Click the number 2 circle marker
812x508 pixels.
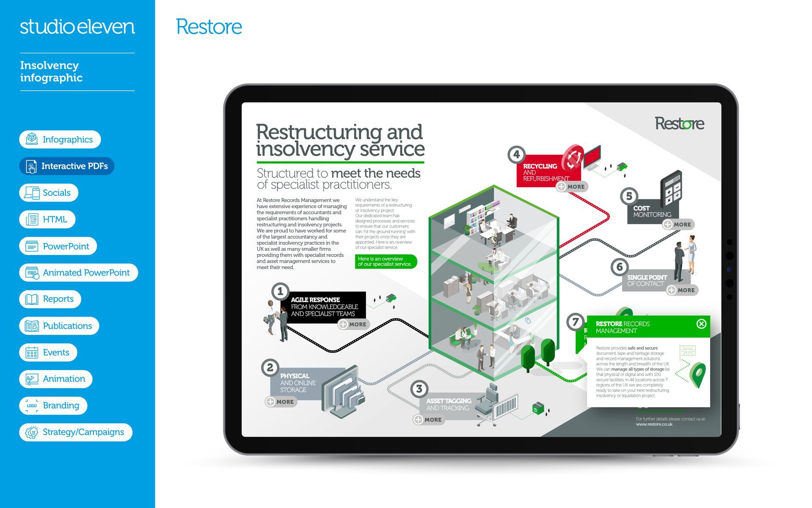270,367
